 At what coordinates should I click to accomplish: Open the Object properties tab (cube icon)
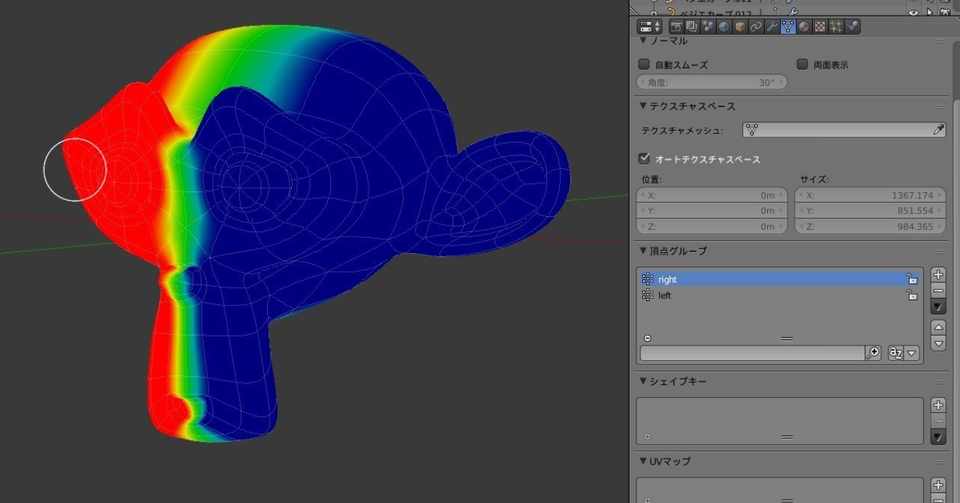coord(740,26)
